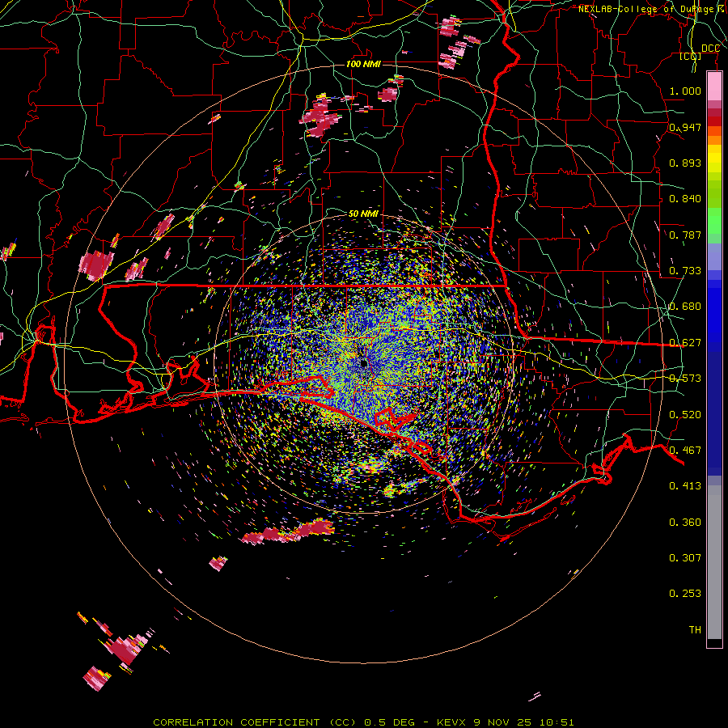Select the 0.893 scale value

click(685, 163)
